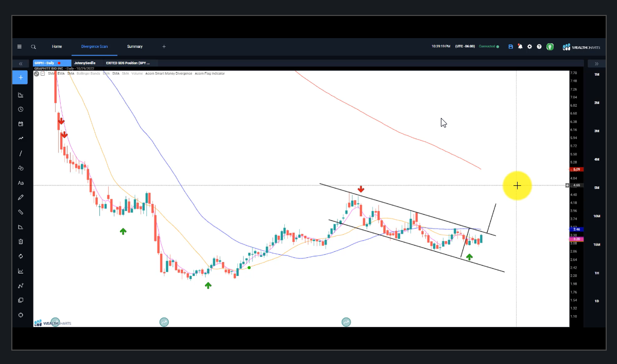Open the calendar events tool
This screenshot has height=364, width=617.
[21, 124]
